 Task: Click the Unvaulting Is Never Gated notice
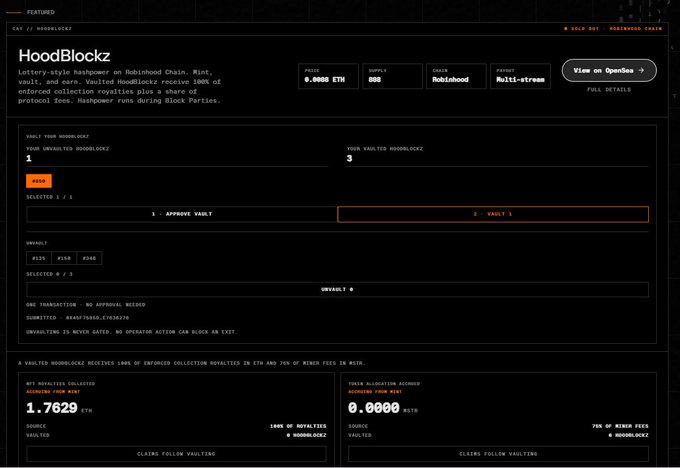point(132,332)
